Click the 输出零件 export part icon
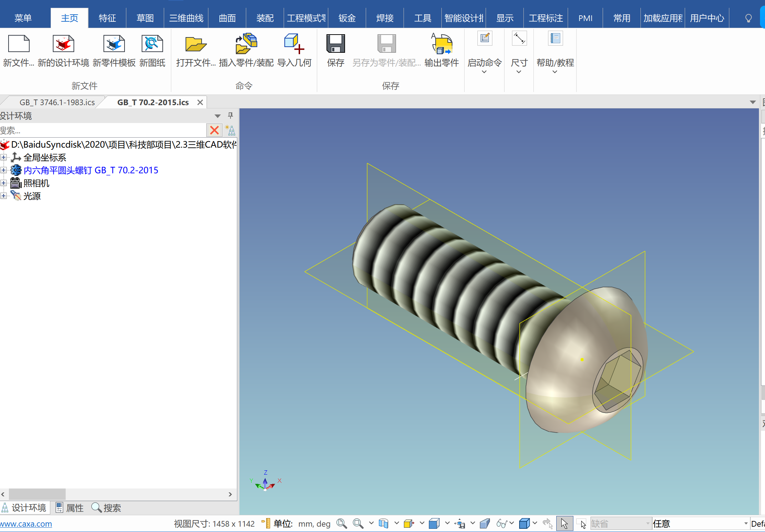The width and height of the screenshot is (765, 532). [x=441, y=44]
